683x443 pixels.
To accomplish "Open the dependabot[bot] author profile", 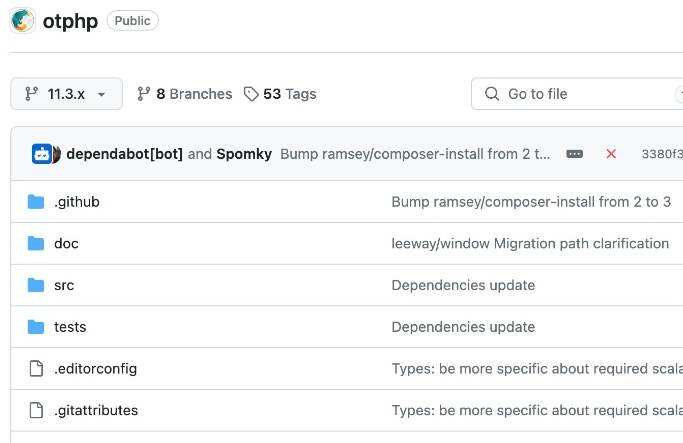I will (124, 154).
